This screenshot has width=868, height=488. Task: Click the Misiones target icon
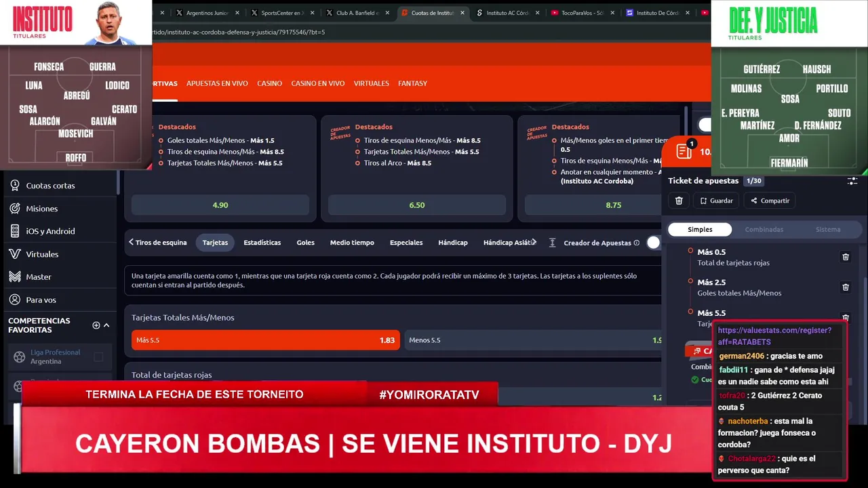point(15,208)
